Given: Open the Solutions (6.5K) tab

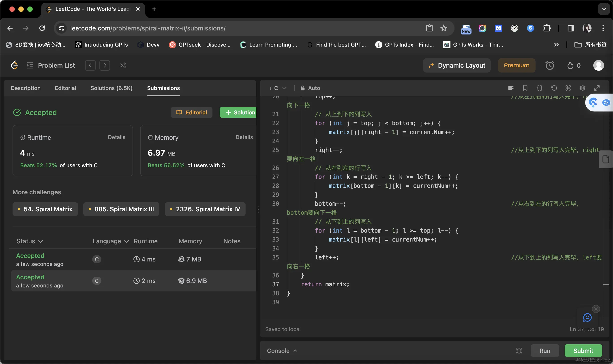Looking at the screenshot, I should tap(111, 88).
